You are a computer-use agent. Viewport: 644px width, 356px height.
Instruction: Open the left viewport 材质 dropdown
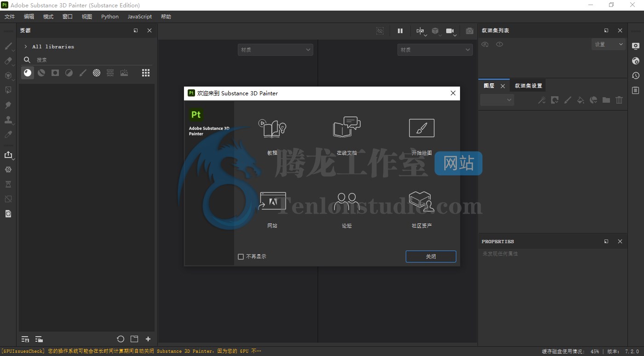[275, 50]
